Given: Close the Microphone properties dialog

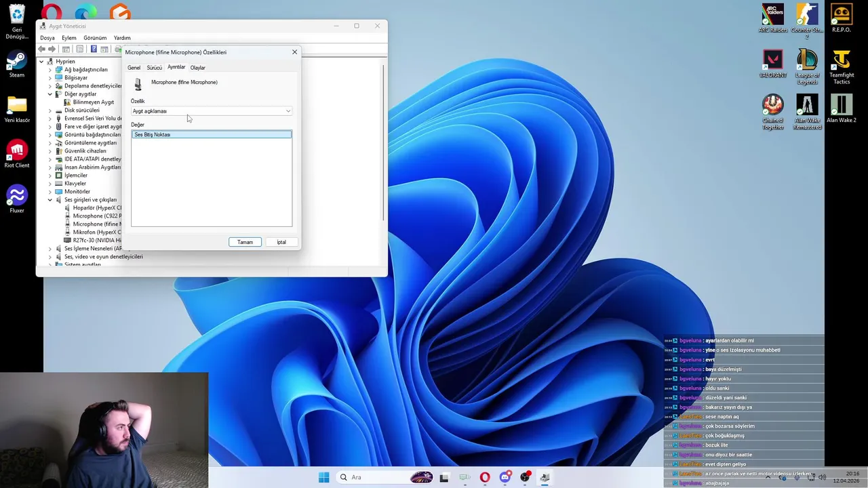Looking at the screenshot, I should point(294,52).
